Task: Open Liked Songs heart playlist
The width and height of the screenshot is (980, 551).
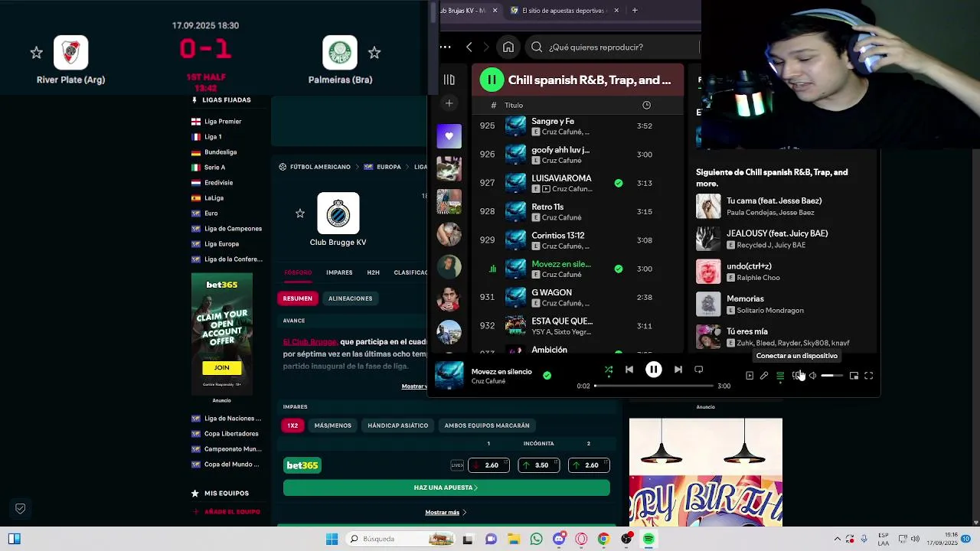Action: point(449,136)
